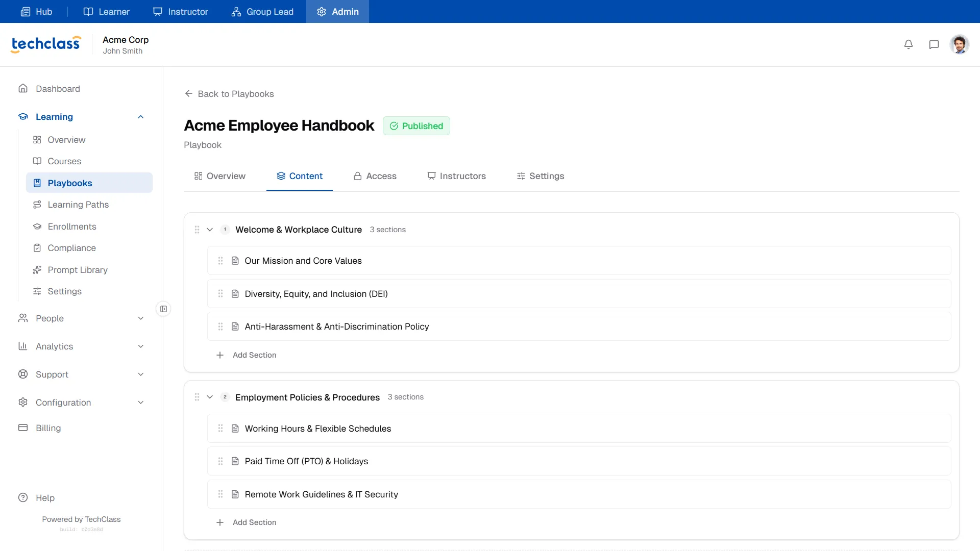The height and width of the screenshot is (551, 980).
Task: Expand the People sidebar section
Action: 141,318
